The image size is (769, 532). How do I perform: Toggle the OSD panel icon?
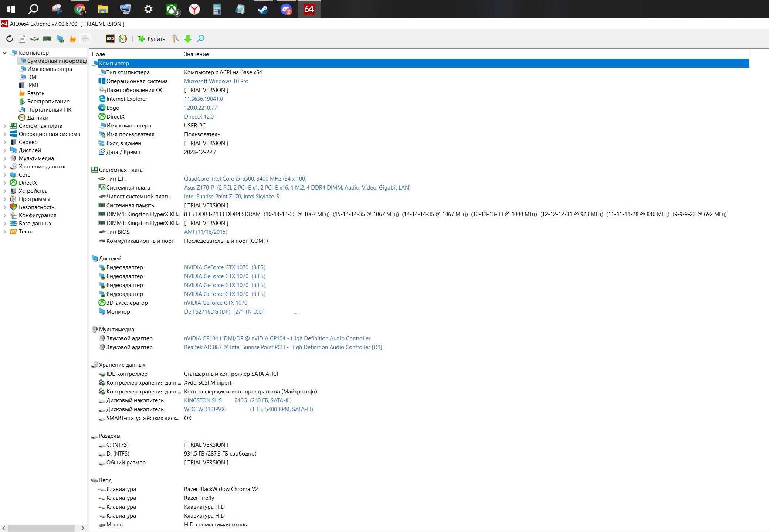(110, 39)
